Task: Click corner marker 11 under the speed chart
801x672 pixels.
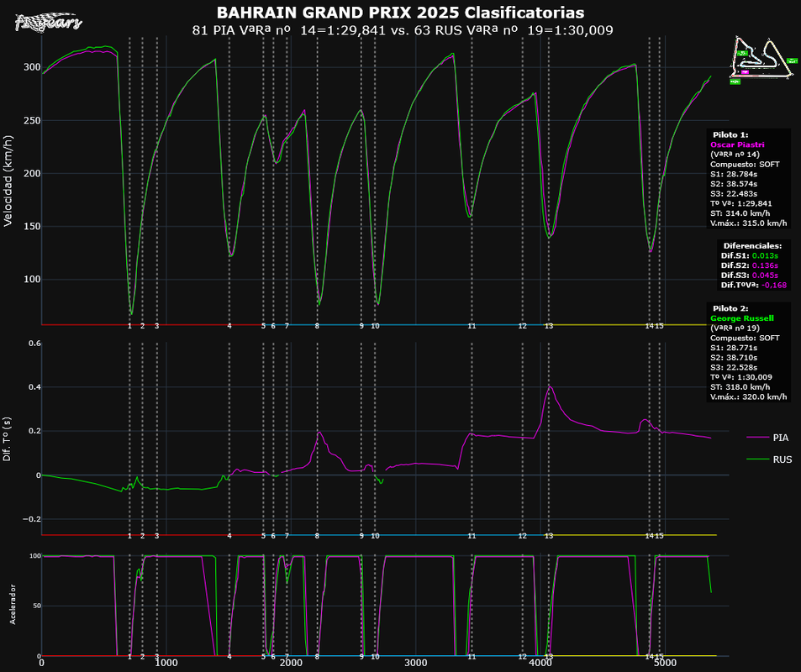Action: tap(472, 326)
